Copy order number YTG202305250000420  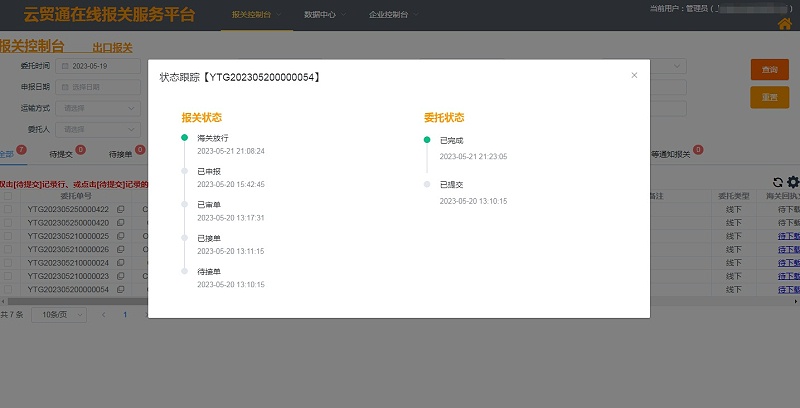pyautogui.click(x=120, y=222)
